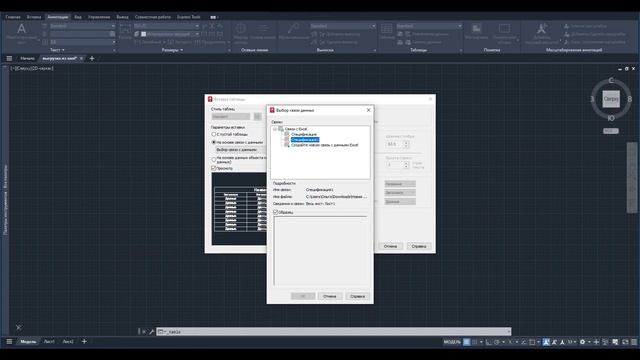
Task: Toggle polar tracking in status bar
Action: tap(497, 342)
